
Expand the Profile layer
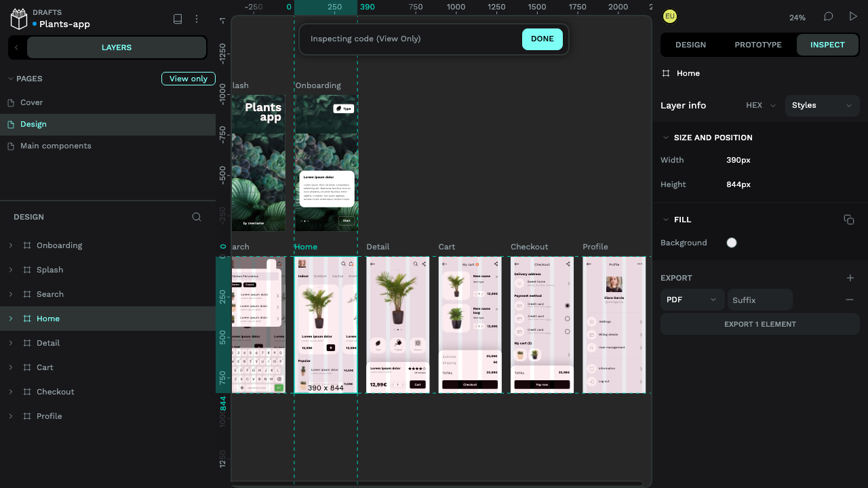click(x=11, y=416)
